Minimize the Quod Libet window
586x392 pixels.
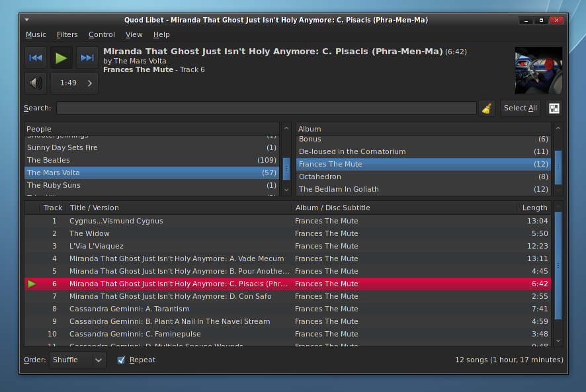[526, 20]
